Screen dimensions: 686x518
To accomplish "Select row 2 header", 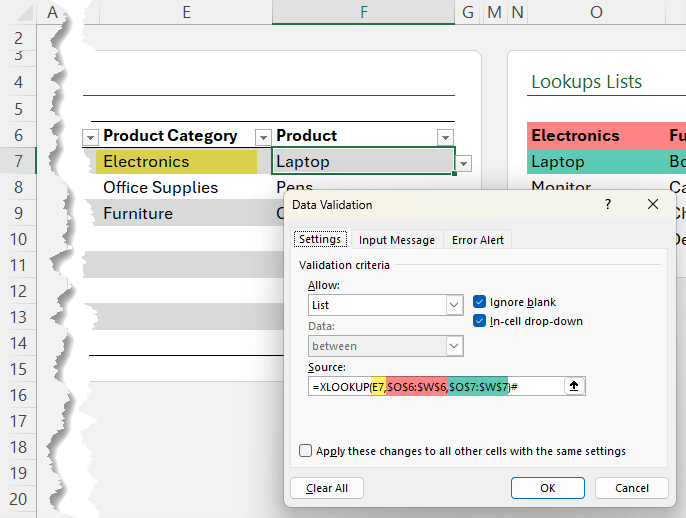I will tap(18, 38).
